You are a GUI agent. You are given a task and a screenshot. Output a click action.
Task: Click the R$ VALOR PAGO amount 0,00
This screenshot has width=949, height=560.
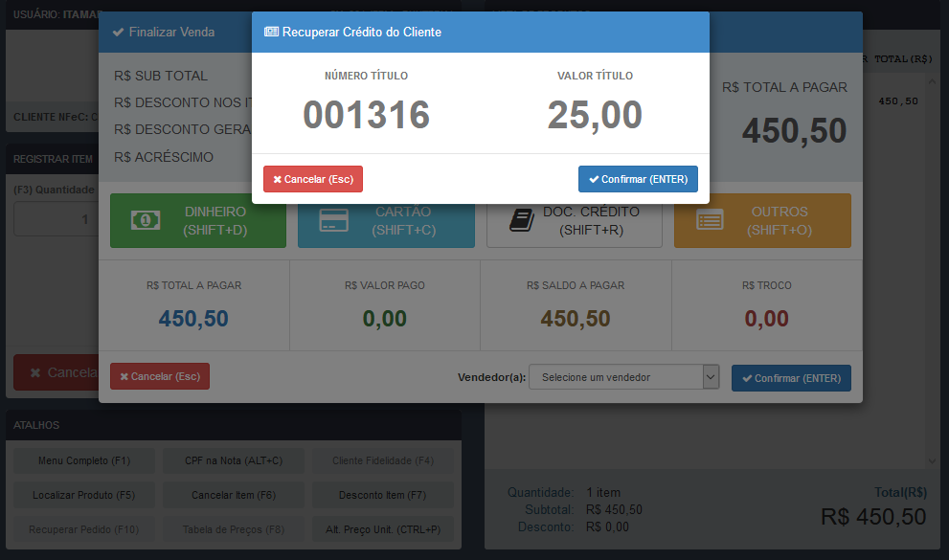click(385, 319)
